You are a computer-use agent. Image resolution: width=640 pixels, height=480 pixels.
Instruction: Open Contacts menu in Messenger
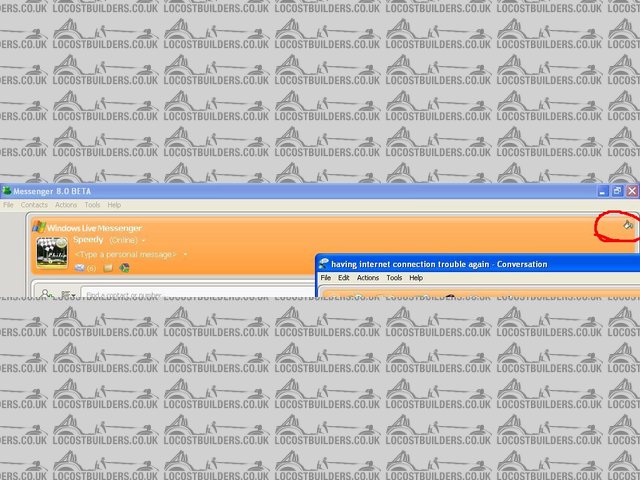[x=34, y=205]
